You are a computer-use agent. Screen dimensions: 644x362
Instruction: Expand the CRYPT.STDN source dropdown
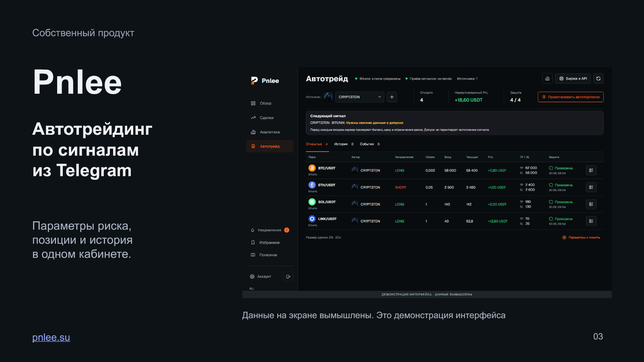[x=360, y=97]
